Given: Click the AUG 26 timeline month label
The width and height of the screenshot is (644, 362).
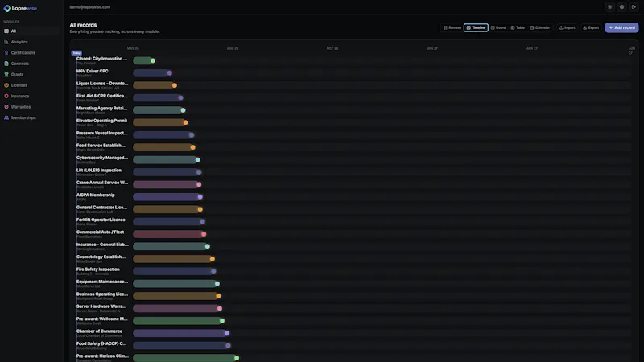Looking at the screenshot, I should tap(233, 48).
